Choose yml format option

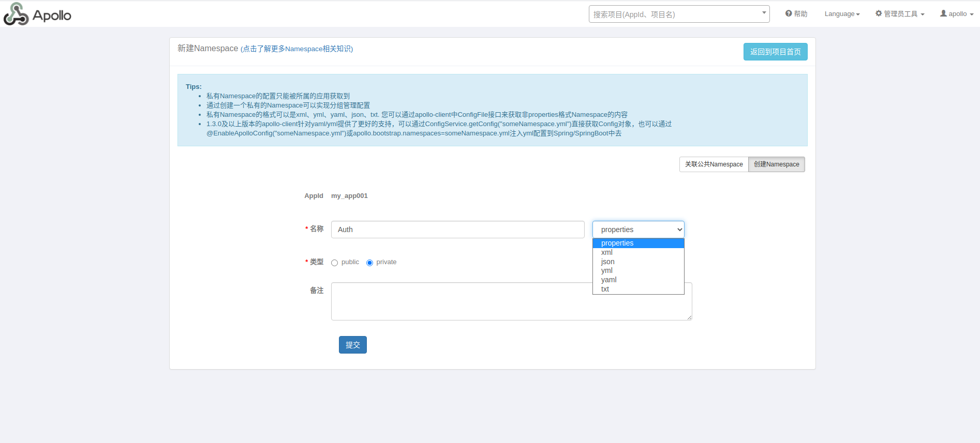click(x=639, y=270)
